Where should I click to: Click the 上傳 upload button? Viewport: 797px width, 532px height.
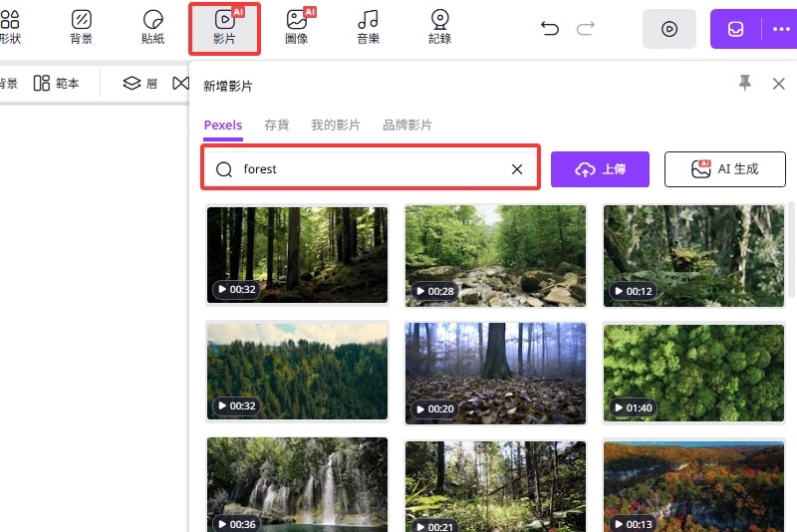[x=600, y=169]
